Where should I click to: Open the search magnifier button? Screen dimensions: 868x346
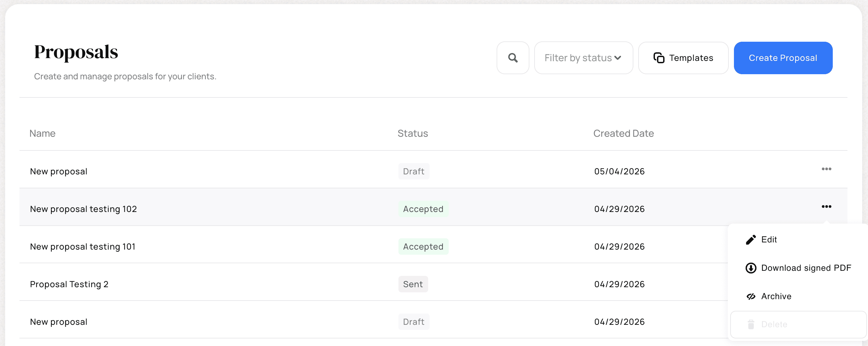click(x=513, y=58)
